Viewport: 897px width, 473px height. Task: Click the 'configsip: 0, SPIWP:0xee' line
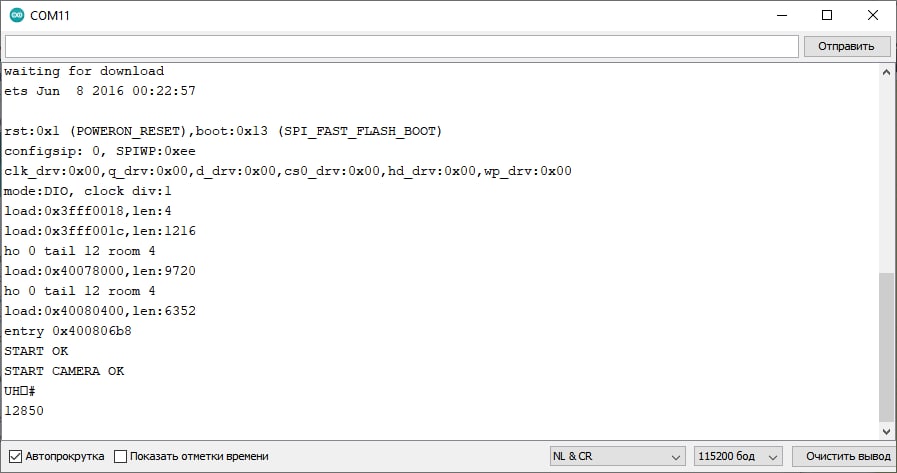tap(100, 151)
